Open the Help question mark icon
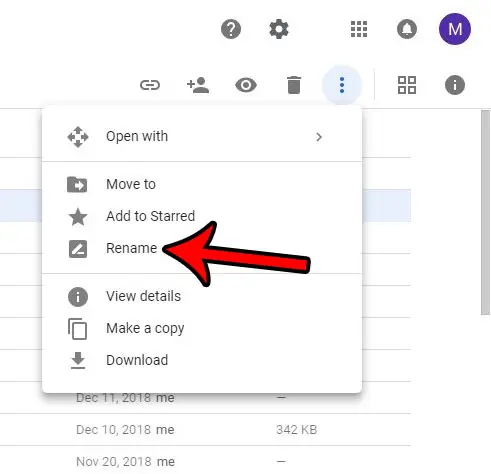The width and height of the screenshot is (491, 474). coord(231,29)
